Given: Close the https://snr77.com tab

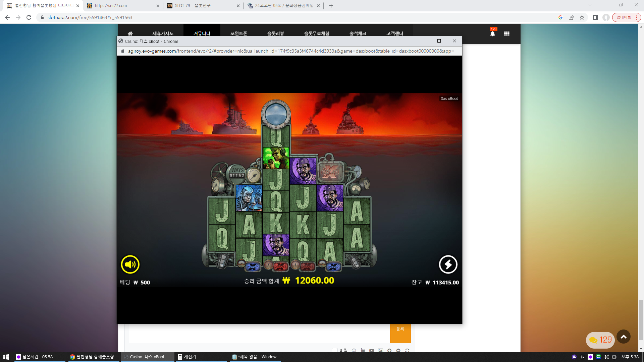Looking at the screenshot, I should [158, 6].
